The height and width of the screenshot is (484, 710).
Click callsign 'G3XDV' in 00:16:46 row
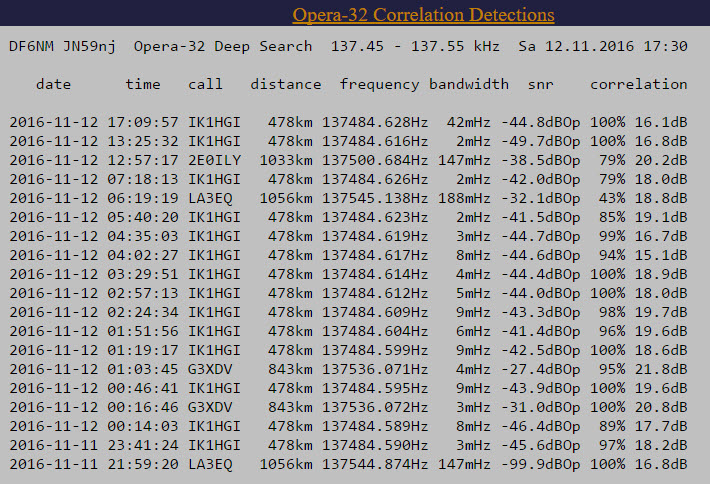coord(210,407)
